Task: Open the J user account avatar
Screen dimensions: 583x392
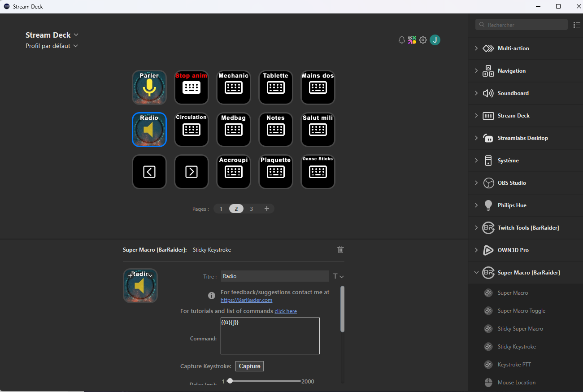Action: pyautogui.click(x=435, y=40)
